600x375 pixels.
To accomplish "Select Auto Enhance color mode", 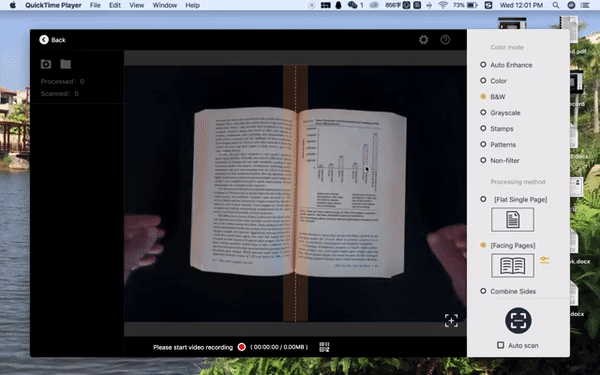I will 506,65.
